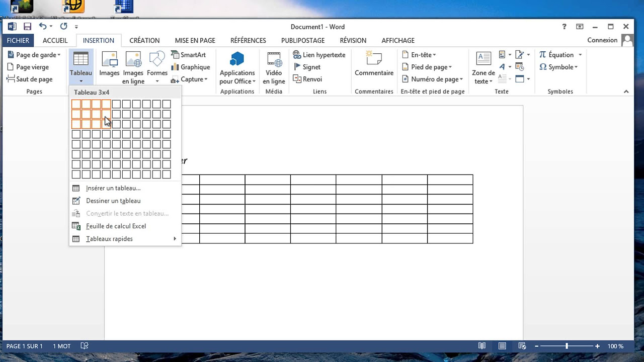Undo the last action with the Undo arrow
Screen dimensions: 644x362
pyautogui.click(x=42, y=27)
